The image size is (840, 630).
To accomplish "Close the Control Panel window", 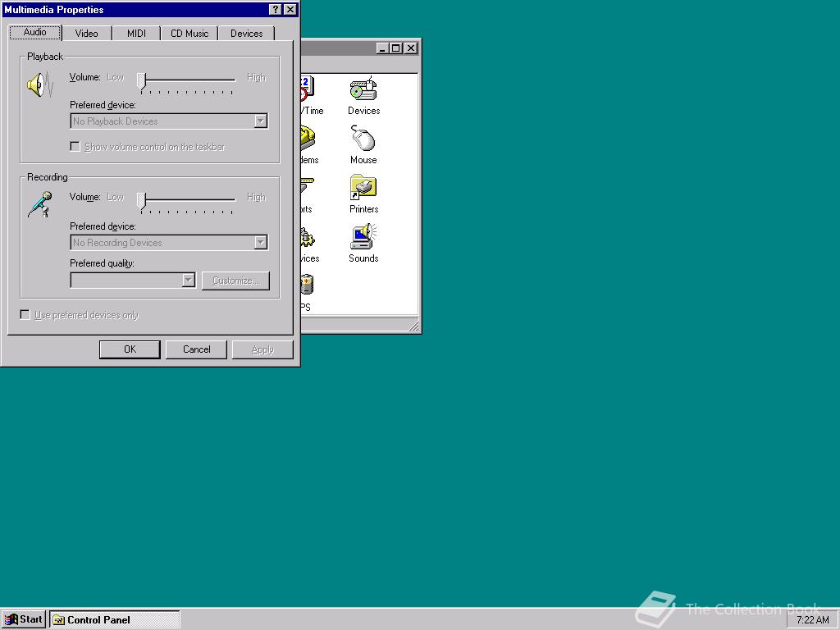I will 411,48.
